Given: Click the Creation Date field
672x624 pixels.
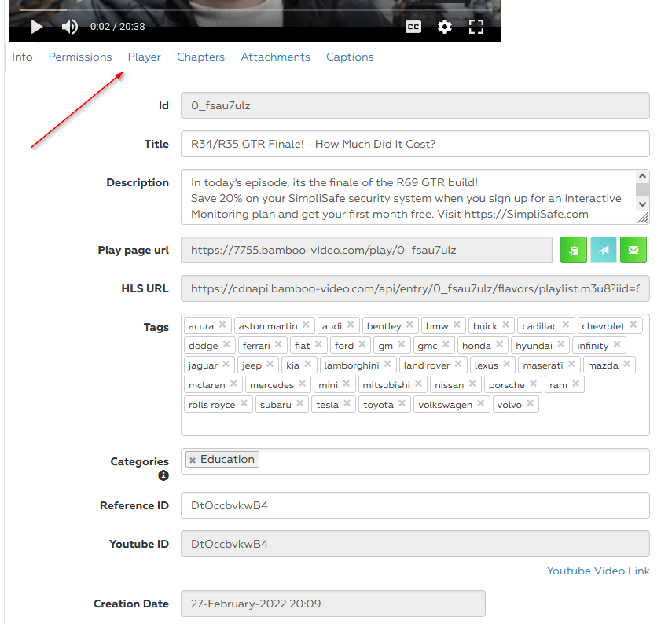Looking at the screenshot, I should pos(333,604).
